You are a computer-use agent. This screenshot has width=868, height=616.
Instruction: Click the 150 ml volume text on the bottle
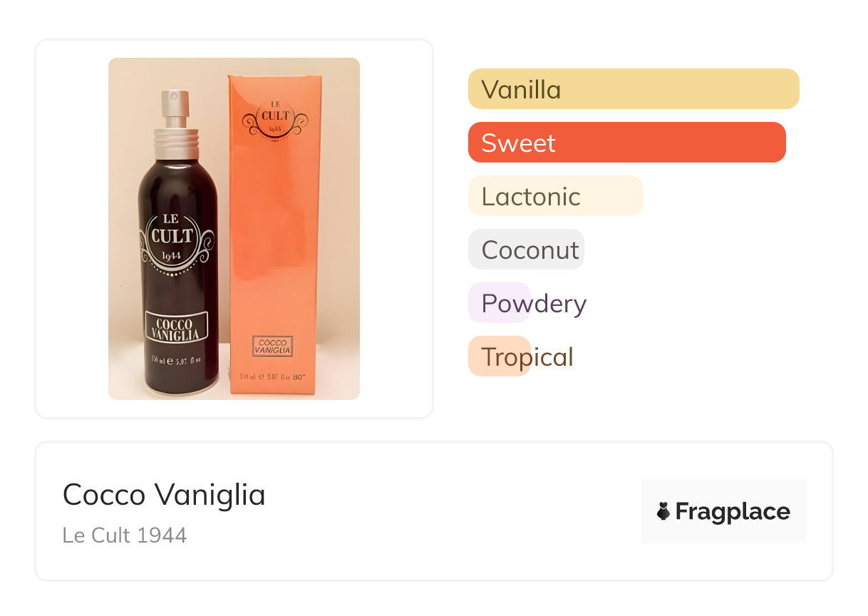[175, 360]
